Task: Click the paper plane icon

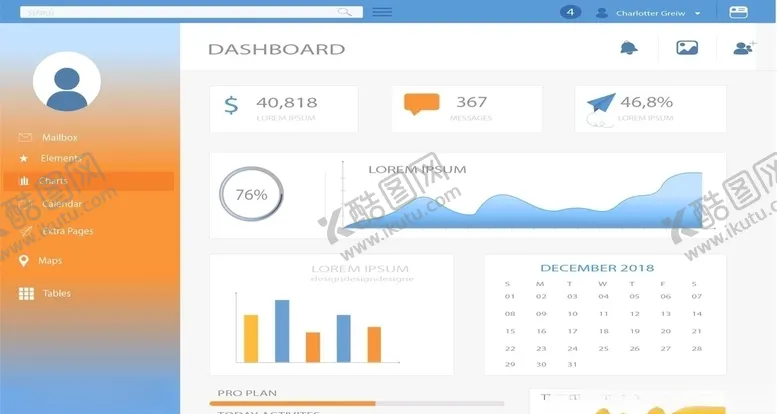Action: (600, 104)
